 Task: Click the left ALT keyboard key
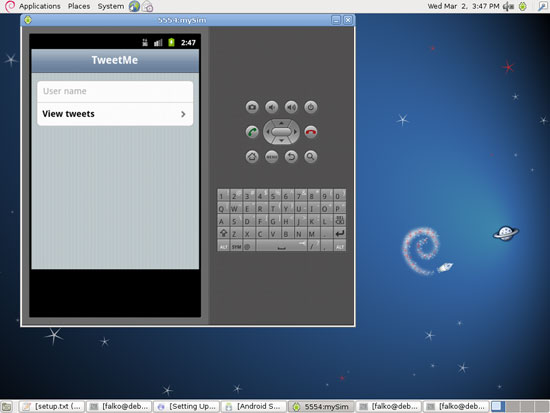pos(223,246)
